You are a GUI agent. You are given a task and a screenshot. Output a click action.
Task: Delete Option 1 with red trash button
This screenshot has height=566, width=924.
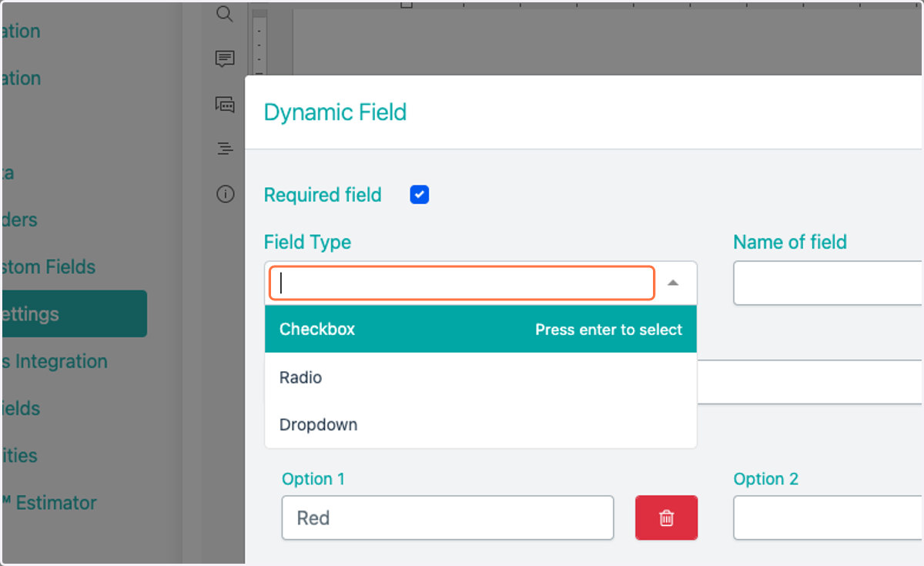coord(666,517)
